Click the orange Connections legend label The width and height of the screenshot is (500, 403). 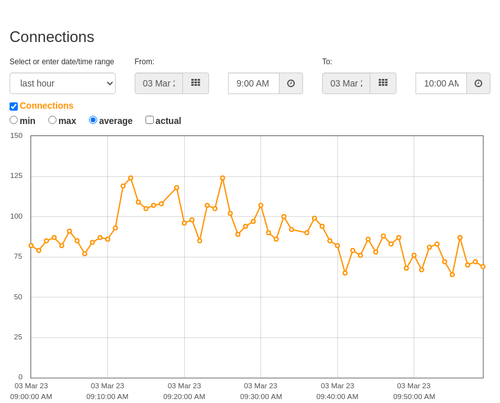(46, 106)
